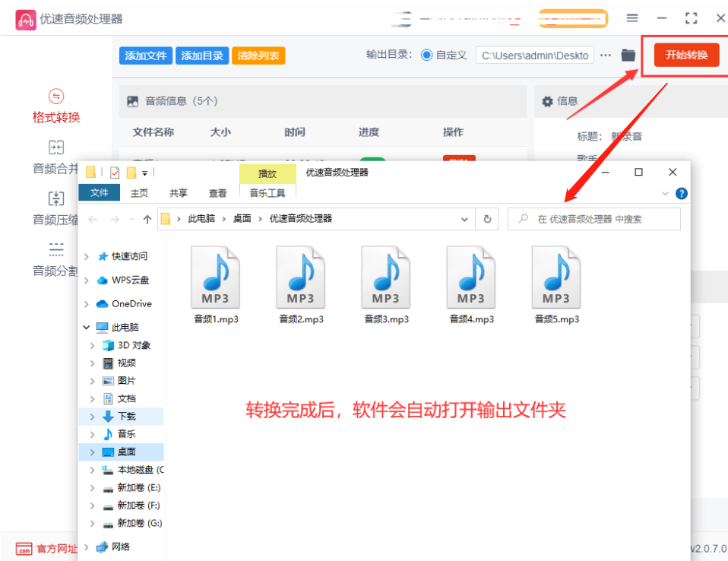728x561 pixels.
Task: Expand the 快速访问 tree node
Action: pos(87,256)
